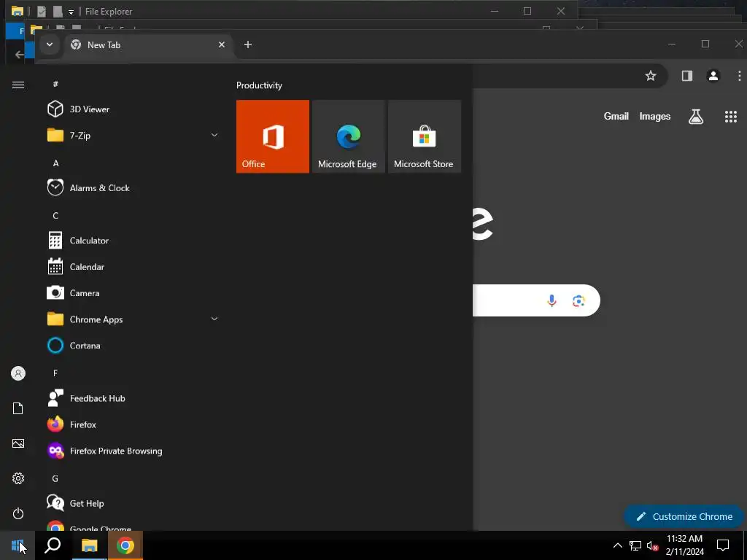Open the Chrome Apps folder entry
The image size is (747, 560).
pos(133,319)
